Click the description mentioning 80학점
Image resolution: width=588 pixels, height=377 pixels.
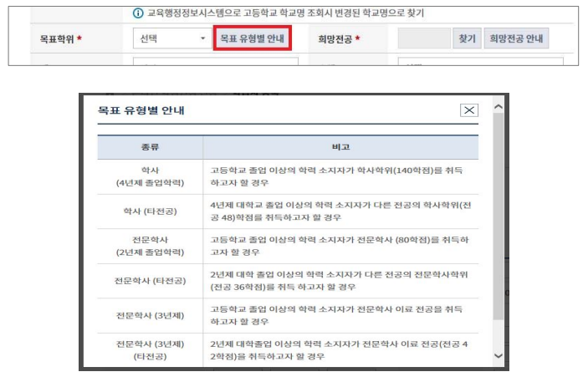[340, 246]
